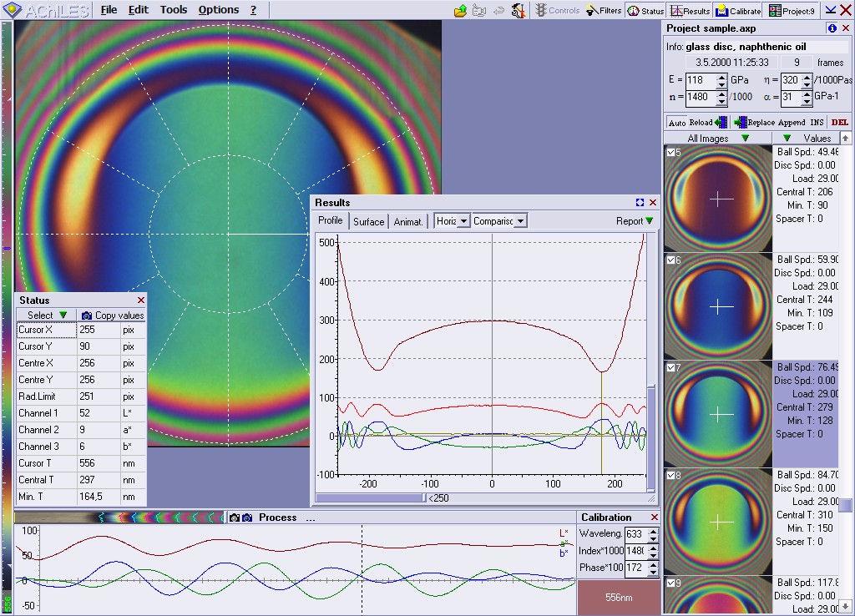
Task: Open the Calibrate toolbar button
Action: (738, 10)
